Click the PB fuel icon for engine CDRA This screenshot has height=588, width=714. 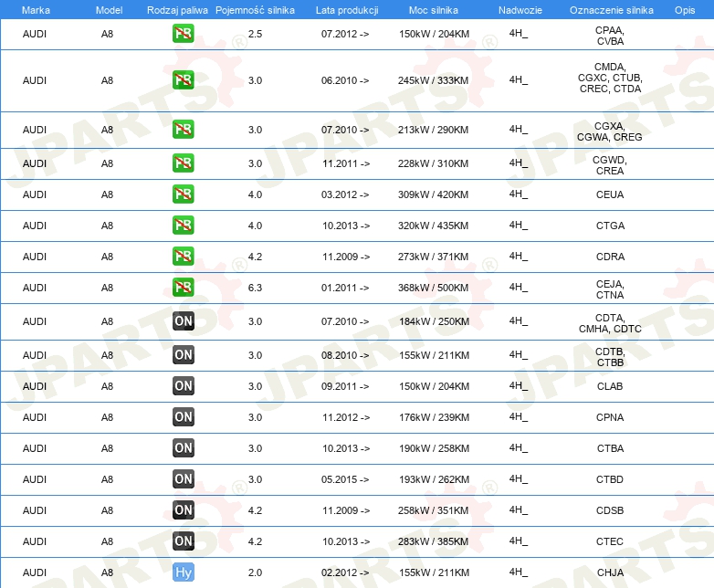pyautogui.click(x=184, y=257)
